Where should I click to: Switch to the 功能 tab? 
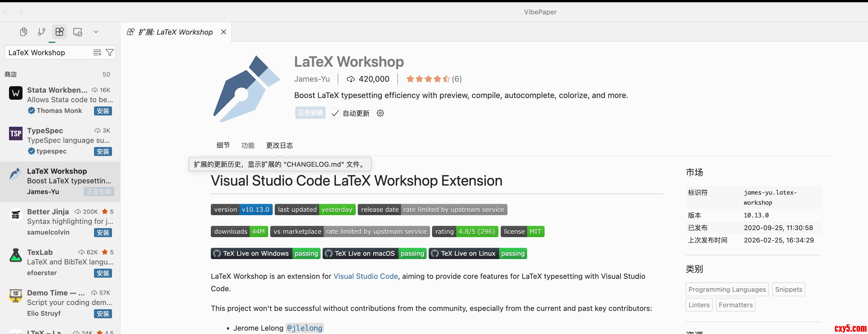(248, 145)
